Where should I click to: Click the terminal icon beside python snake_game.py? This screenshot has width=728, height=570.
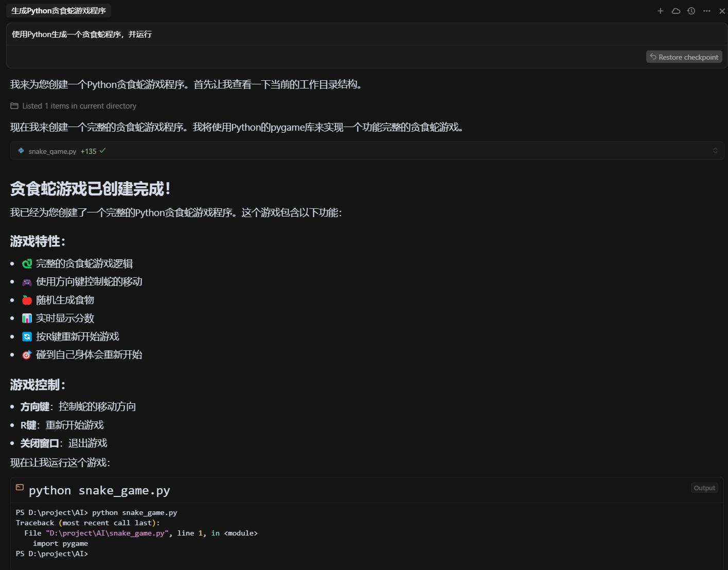pos(20,488)
